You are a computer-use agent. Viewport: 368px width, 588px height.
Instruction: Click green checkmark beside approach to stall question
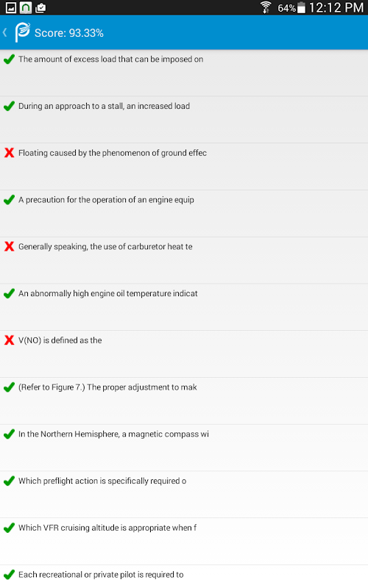(x=9, y=106)
